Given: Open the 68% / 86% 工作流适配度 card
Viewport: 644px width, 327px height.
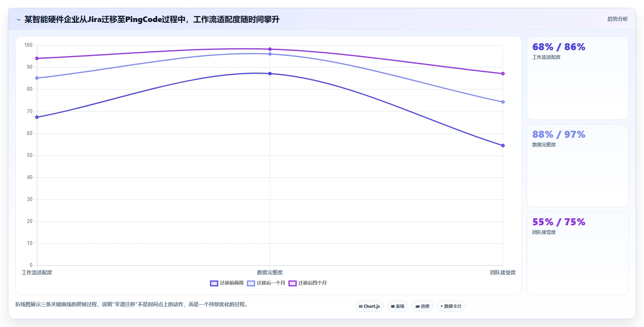Looking at the screenshot, I should coord(578,78).
